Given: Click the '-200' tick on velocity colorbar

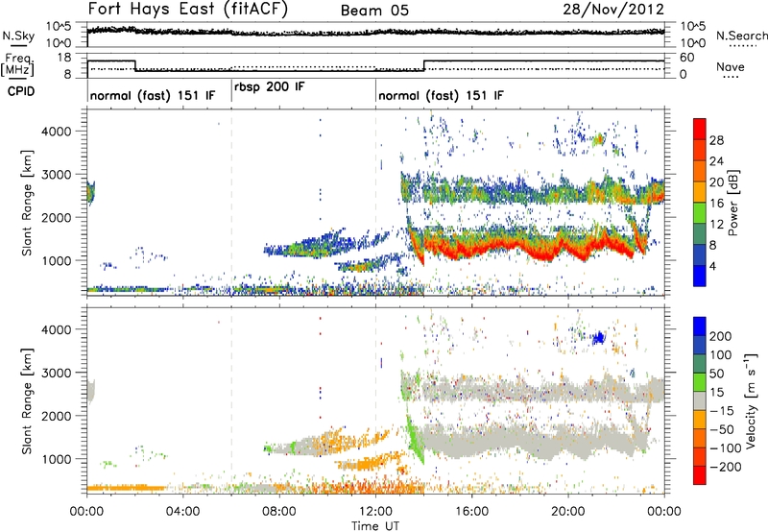Looking at the screenshot, I should tap(725, 467).
